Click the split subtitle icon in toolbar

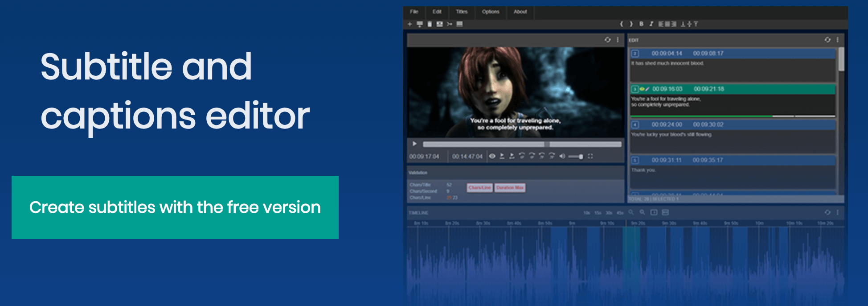(x=449, y=24)
